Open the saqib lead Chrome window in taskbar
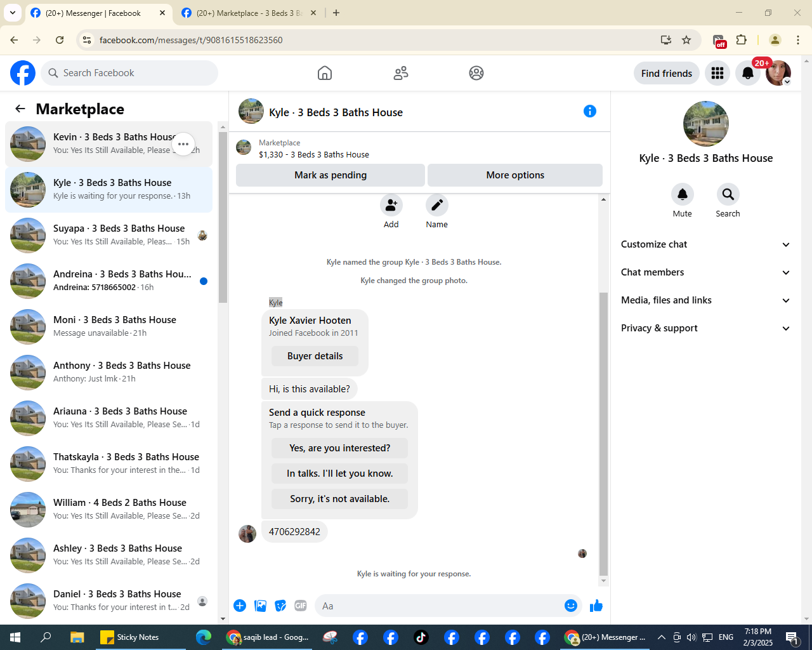The height and width of the screenshot is (650, 812). click(268, 637)
